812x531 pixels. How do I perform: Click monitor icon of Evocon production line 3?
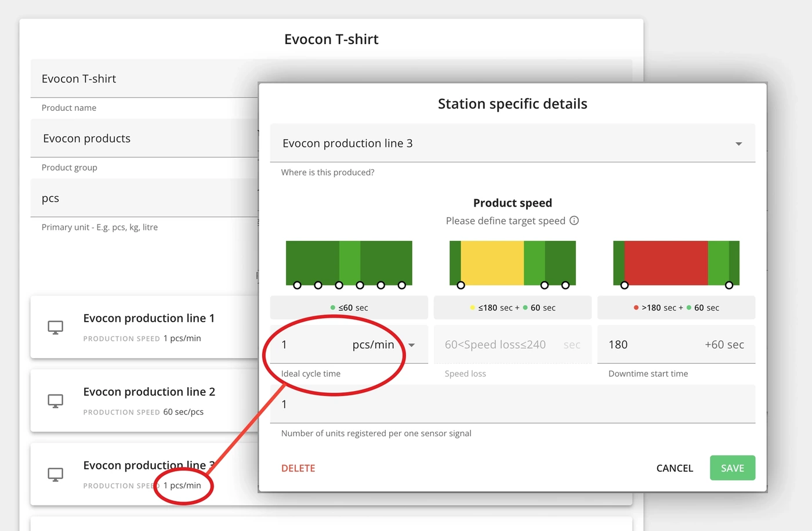tap(55, 475)
